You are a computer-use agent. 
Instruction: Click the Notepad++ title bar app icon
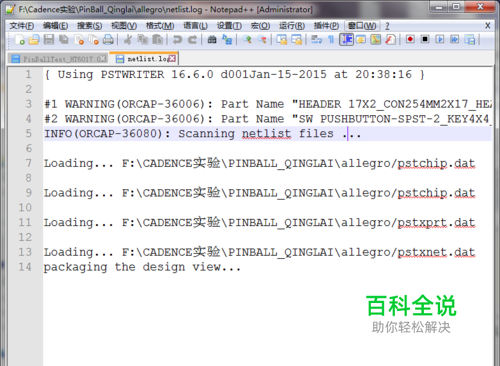(10, 9)
